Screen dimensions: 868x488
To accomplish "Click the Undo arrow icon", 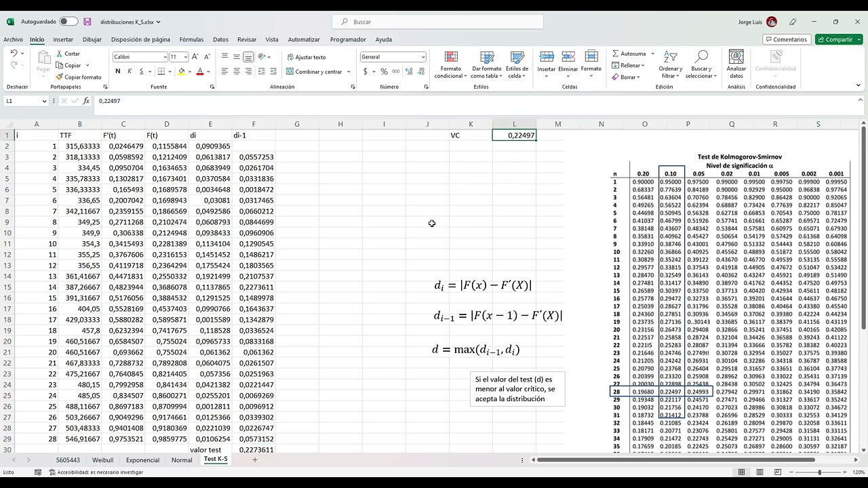I will click(14, 54).
